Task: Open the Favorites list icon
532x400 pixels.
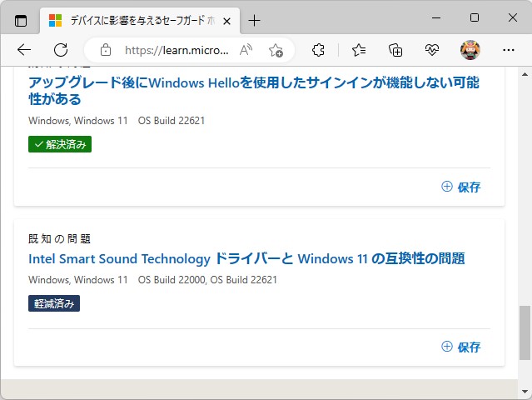Action: tap(359, 50)
